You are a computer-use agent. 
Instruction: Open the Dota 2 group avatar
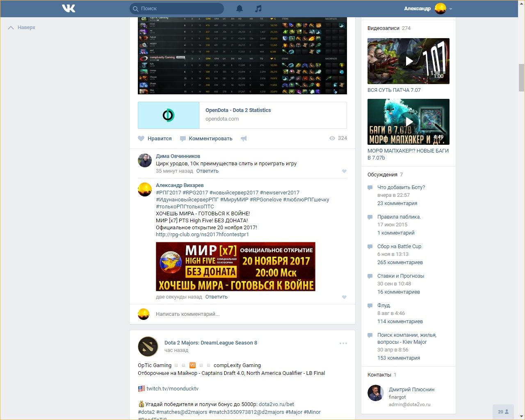(x=148, y=346)
